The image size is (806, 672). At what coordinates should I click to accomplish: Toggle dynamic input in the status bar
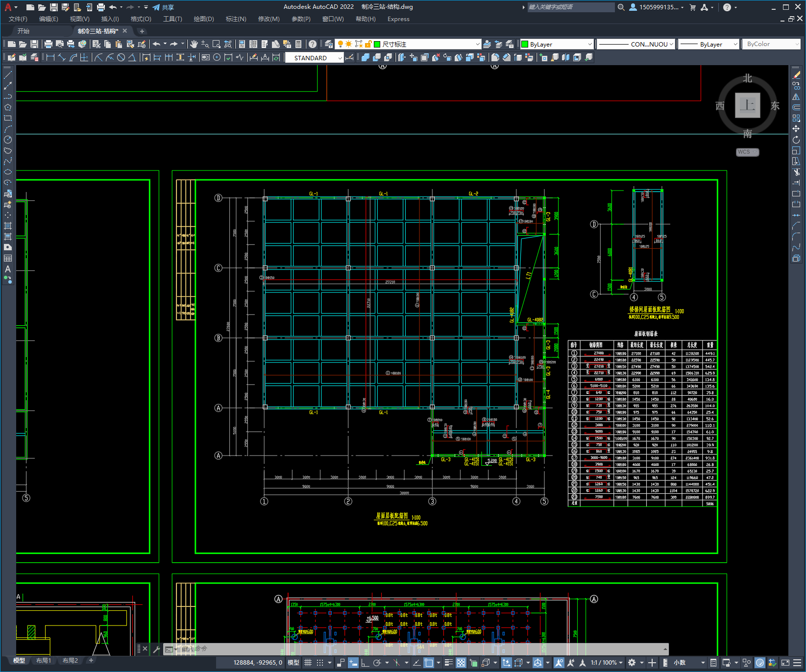(x=353, y=663)
